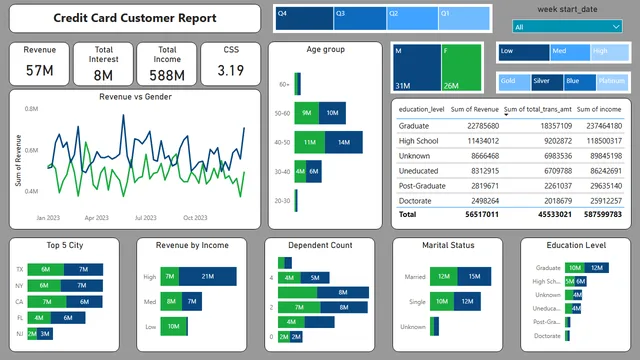
Task: Click the Total Interest 8M card
Action: point(103,64)
